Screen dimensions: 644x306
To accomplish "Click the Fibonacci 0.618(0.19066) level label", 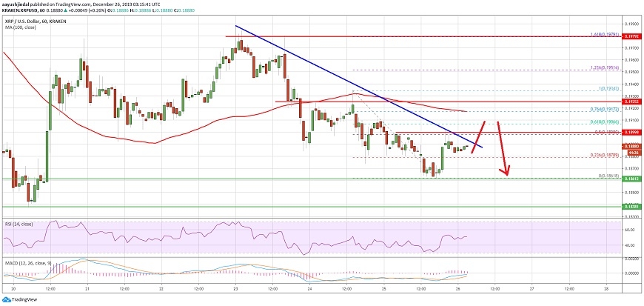I will 603,124.
